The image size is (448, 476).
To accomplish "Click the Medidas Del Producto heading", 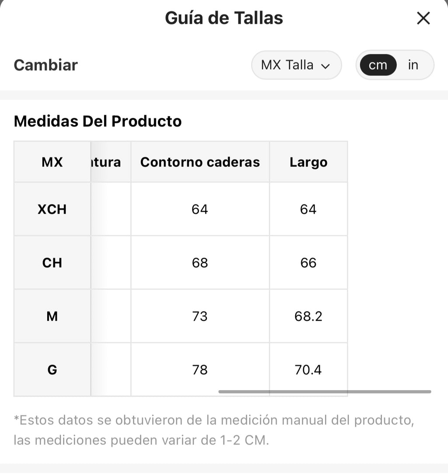I will click(x=98, y=121).
